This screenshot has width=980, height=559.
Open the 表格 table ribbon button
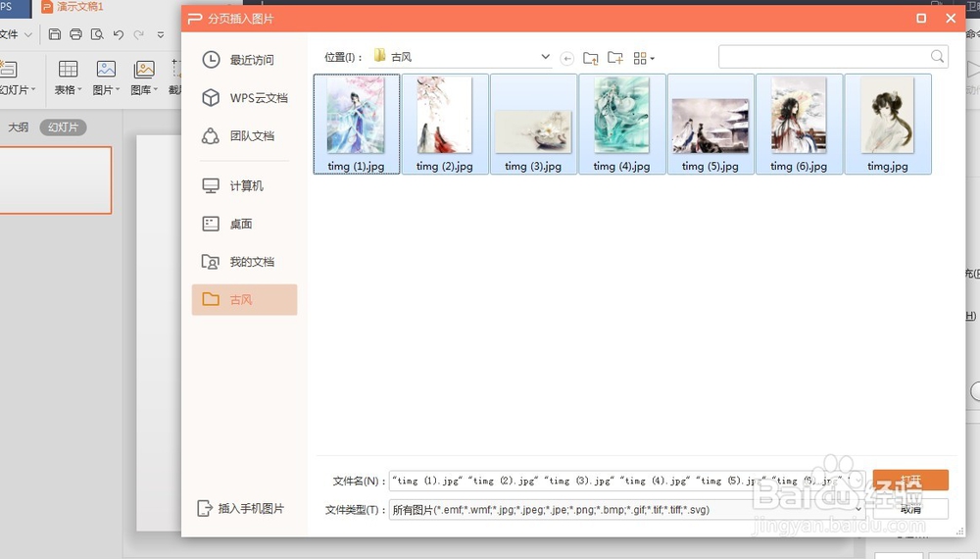68,77
